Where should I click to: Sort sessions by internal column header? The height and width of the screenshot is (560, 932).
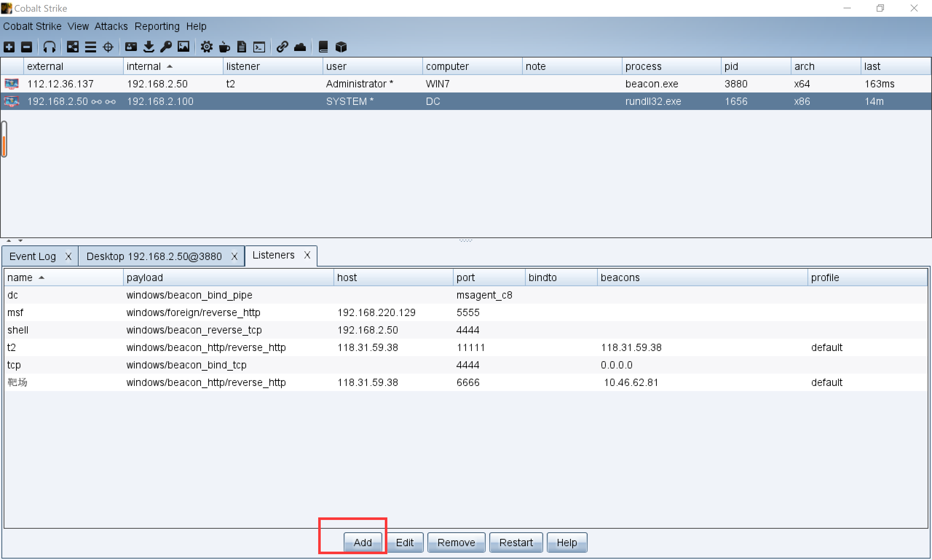(173, 66)
